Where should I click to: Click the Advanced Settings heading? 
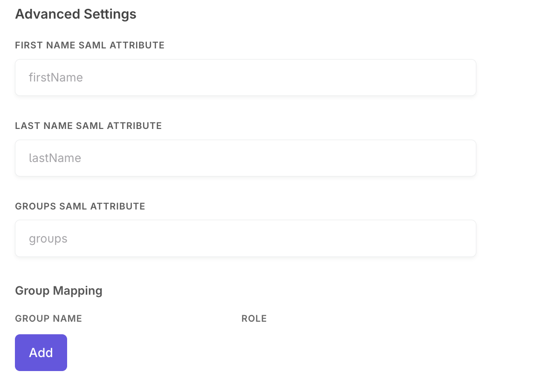(76, 14)
